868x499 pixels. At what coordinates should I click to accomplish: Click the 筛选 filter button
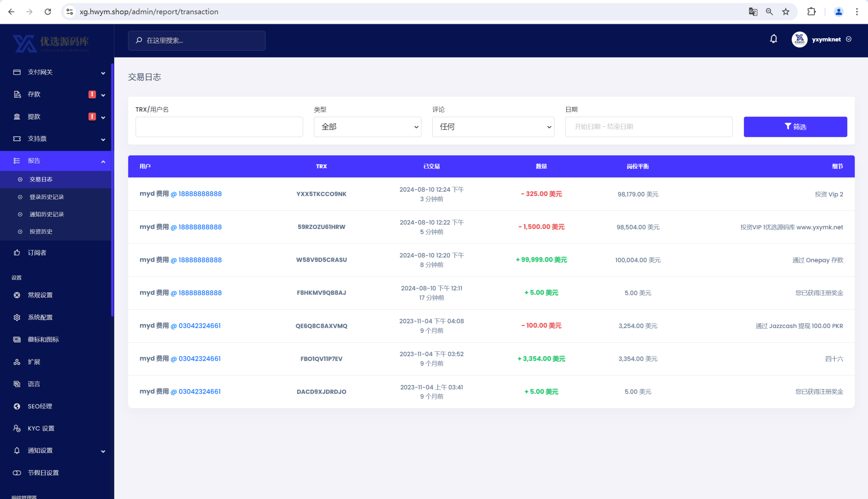click(x=795, y=127)
